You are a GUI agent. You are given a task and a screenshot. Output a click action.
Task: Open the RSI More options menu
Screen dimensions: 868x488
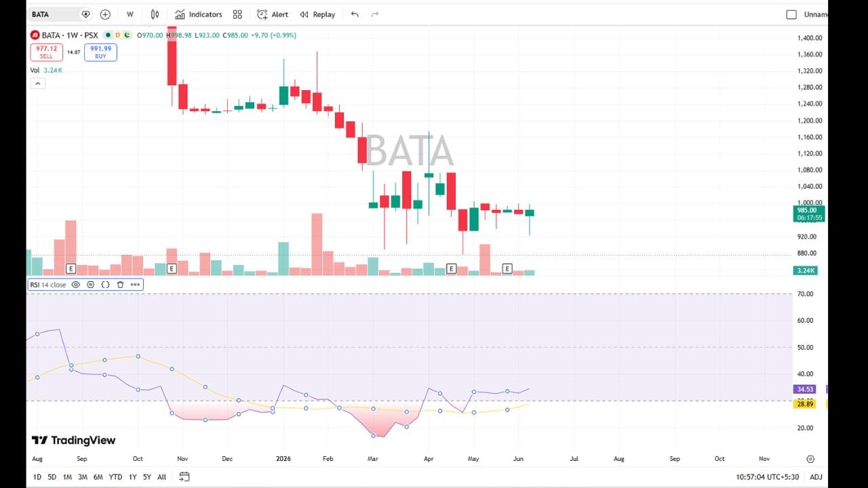pyautogui.click(x=135, y=285)
